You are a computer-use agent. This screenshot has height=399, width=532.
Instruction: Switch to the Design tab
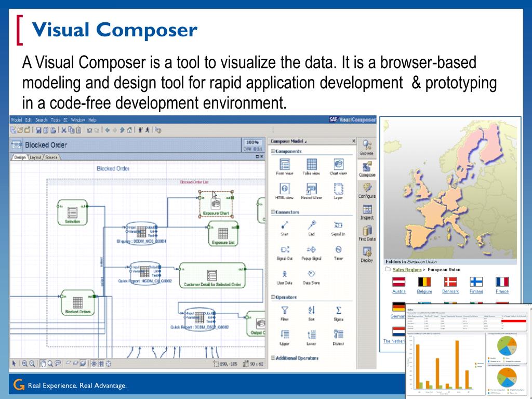coord(20,157)
